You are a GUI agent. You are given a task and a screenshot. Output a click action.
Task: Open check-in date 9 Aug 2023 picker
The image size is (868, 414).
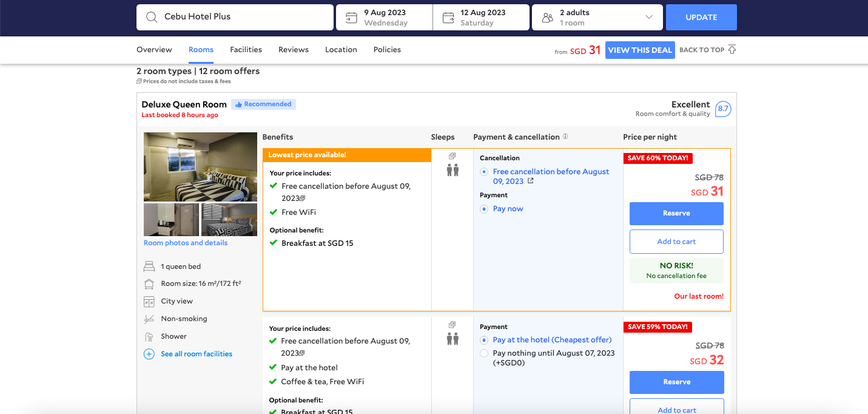pos(384,17)
